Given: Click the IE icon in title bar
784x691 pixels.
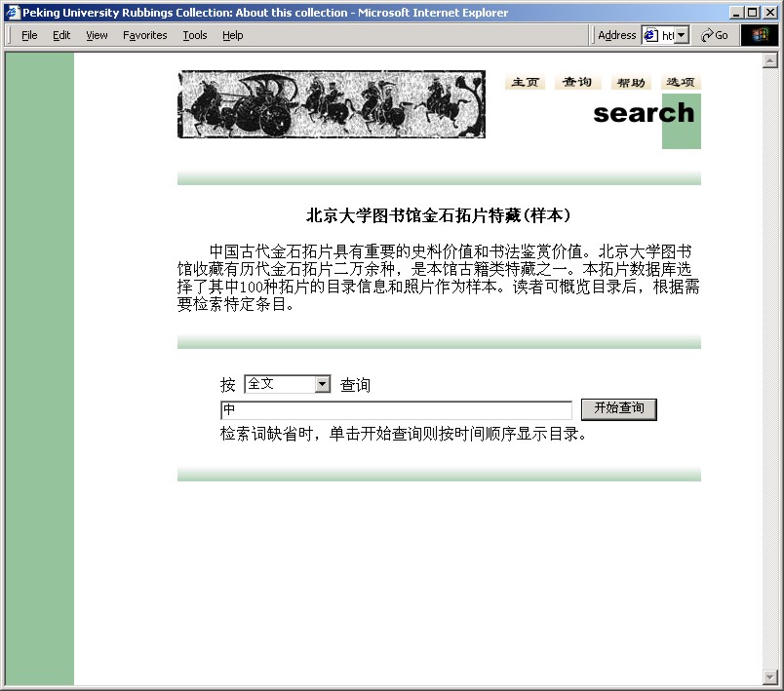Looking at the screenshot, I should pyautogui.click(x=13, y=13).
